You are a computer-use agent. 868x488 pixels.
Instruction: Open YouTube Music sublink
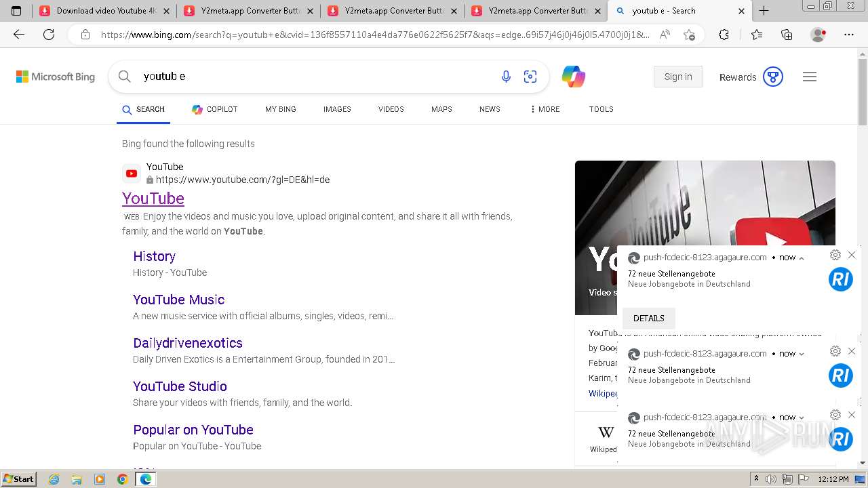pyautogui.click(x=179, y=300)
